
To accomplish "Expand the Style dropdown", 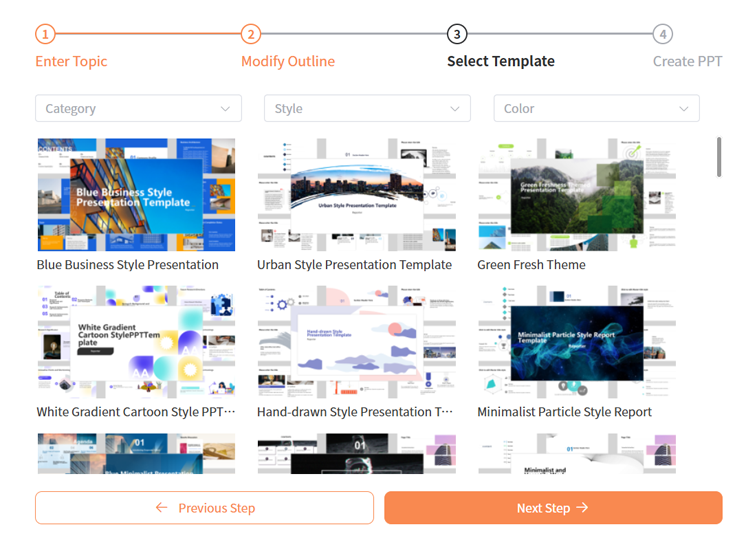I will click(367, 108).
